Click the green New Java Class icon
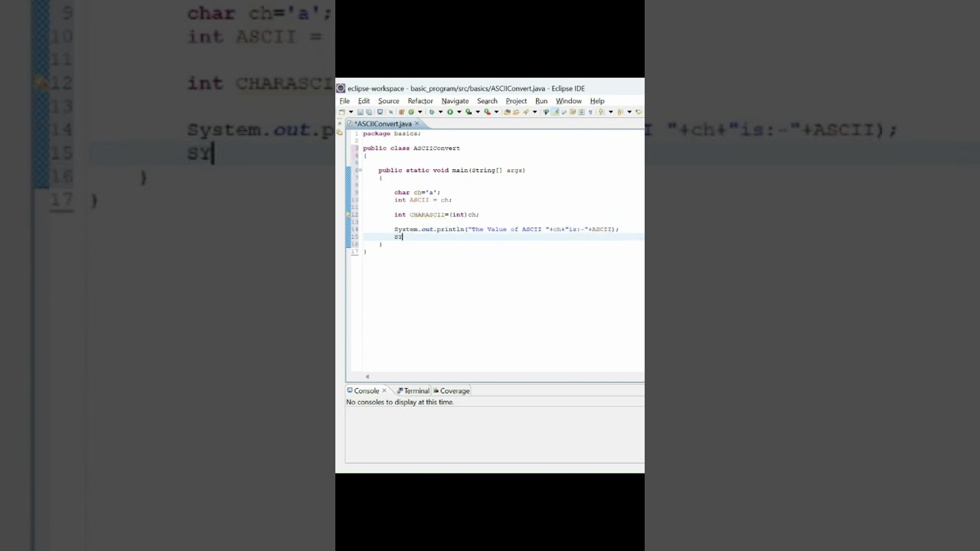980x551 pixels. 411,112
